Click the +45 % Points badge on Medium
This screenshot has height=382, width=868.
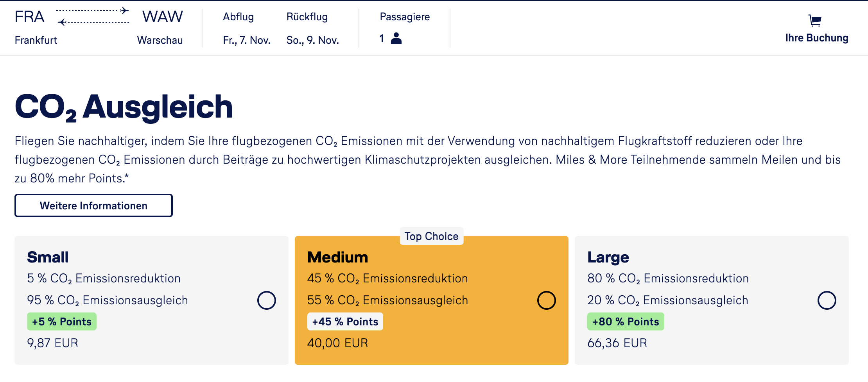pyautogui.click(x=345, y=321)
